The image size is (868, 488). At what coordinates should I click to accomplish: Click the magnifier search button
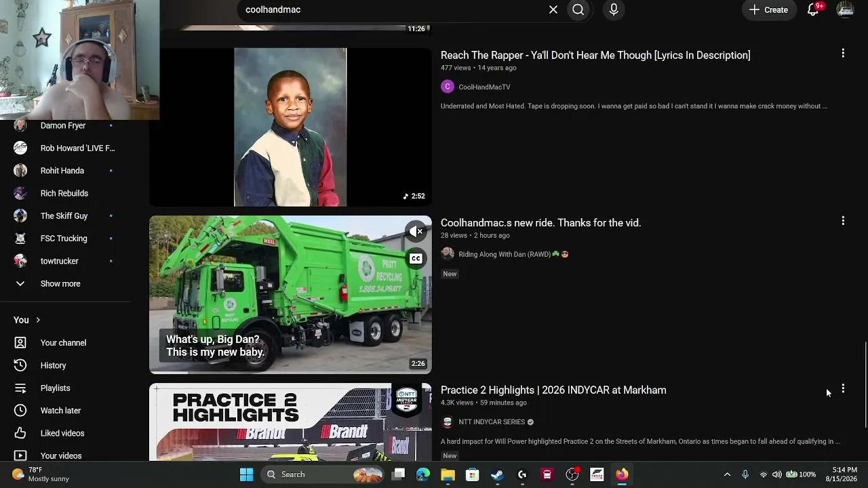click(578, 9)
